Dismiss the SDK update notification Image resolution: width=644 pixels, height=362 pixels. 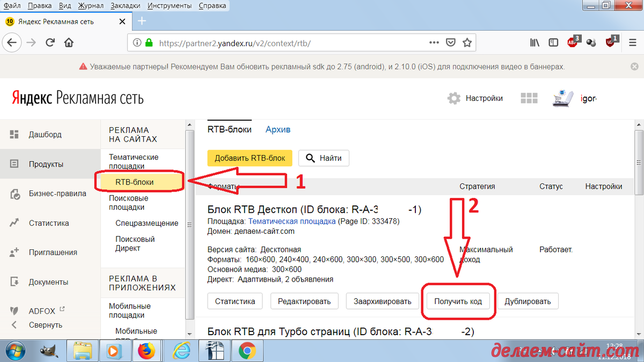click(634, 67)
